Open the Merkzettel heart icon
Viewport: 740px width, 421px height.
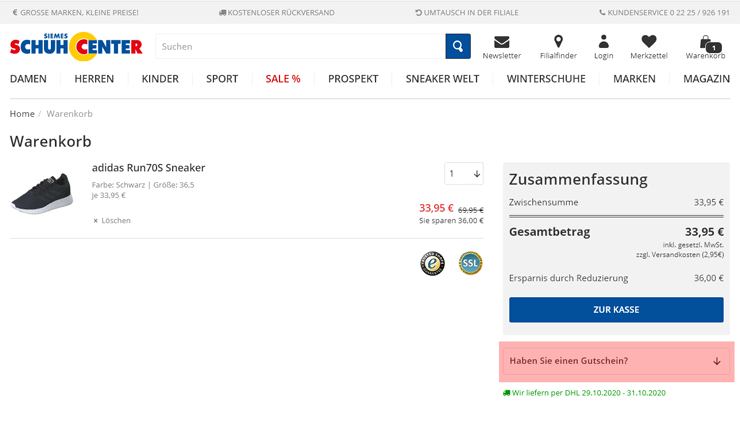coord(649,42)
